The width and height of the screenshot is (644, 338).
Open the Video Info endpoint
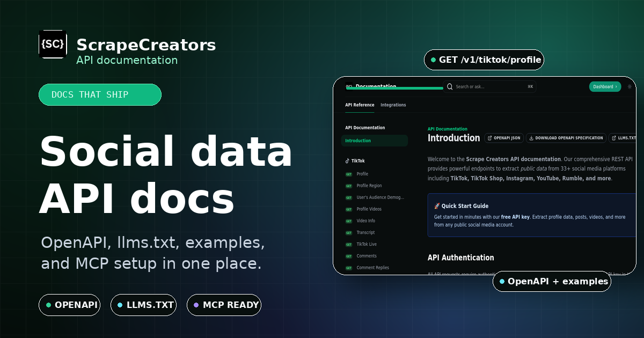coord(366,221)
